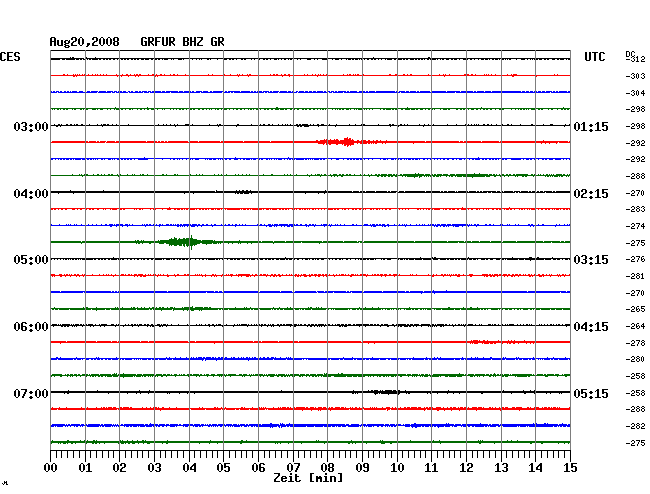650x494 pixels.
Task: Click the 06 minute axis label
Action: (258, 468)
